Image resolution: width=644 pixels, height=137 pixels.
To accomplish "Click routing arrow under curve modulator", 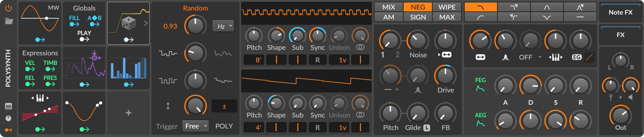I will (84, 129).
